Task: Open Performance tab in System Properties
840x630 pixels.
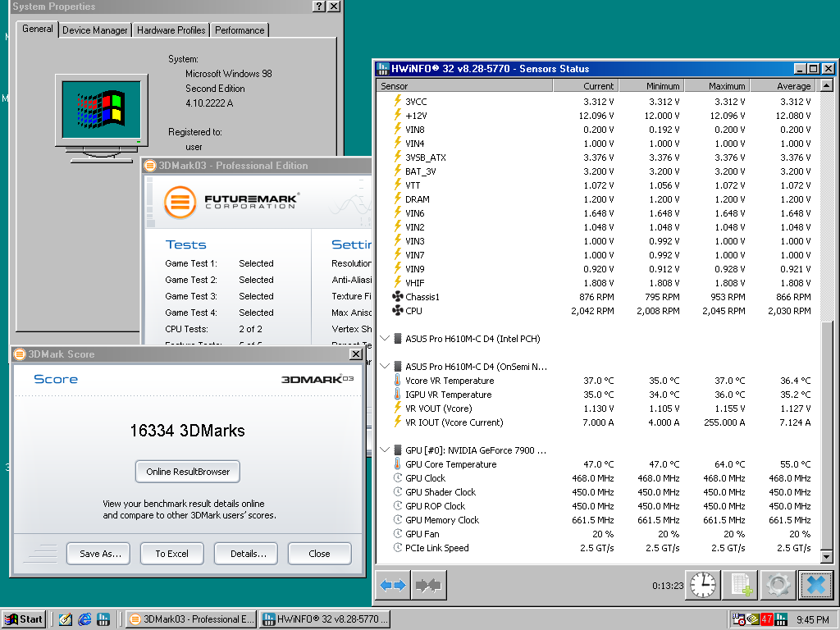Action: (x=240, y=30)
